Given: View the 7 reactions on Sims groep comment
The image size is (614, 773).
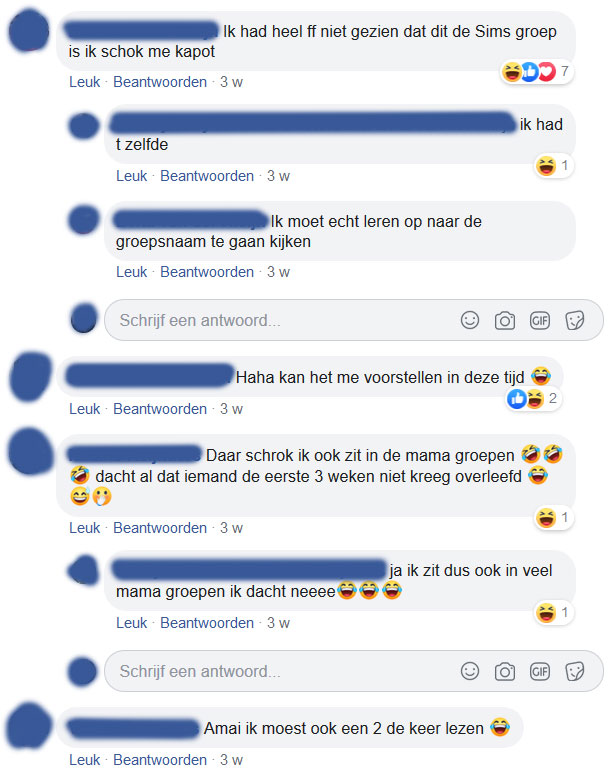Looking at the screenshot, I should 536,72.
